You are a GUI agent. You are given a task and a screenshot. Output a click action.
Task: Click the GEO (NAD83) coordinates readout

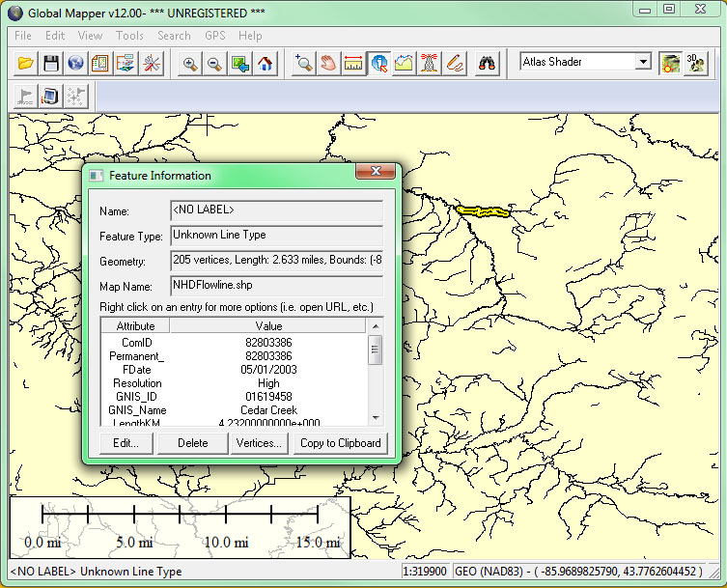click(578, 572)
